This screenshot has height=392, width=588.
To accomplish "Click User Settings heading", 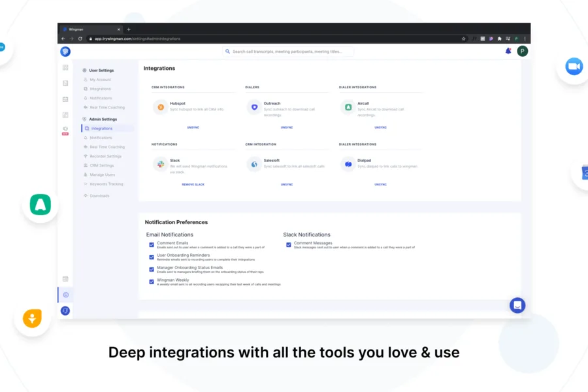I will [101, 71].
